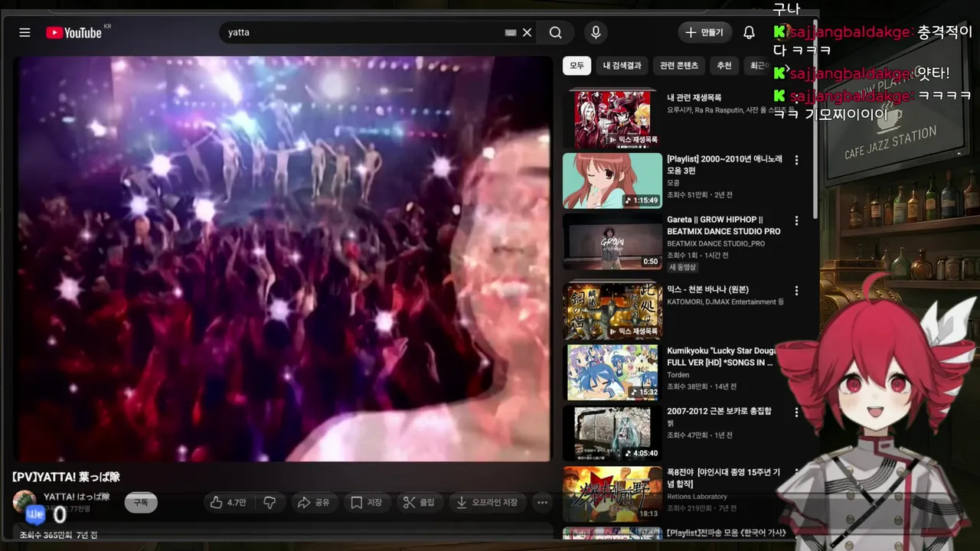Click the 믹스 - 천본 바나나 (원본) title
The width and height of the screenshot is (980, 551).
point(707,289)
